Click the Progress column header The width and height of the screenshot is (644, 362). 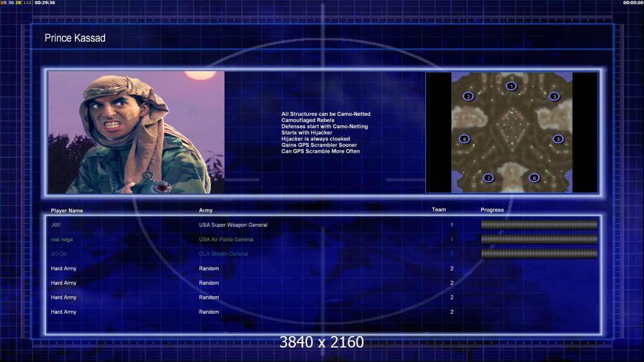pos(492,210)
